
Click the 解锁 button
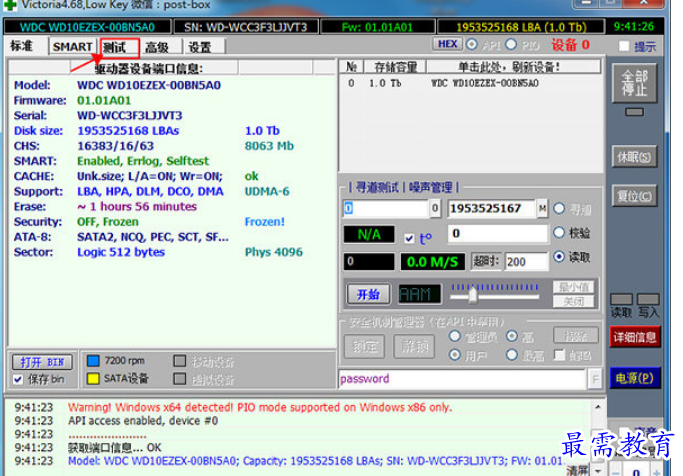[x=414, y=347]
